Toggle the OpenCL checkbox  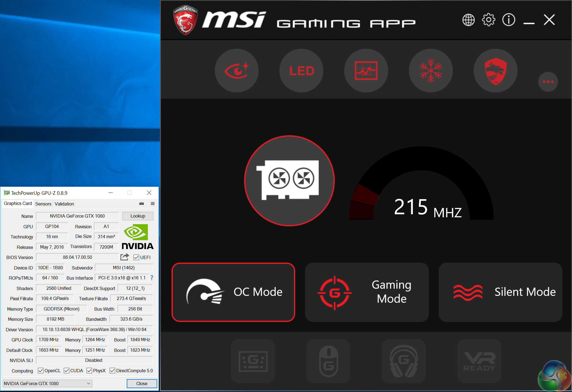pos(41,371)
